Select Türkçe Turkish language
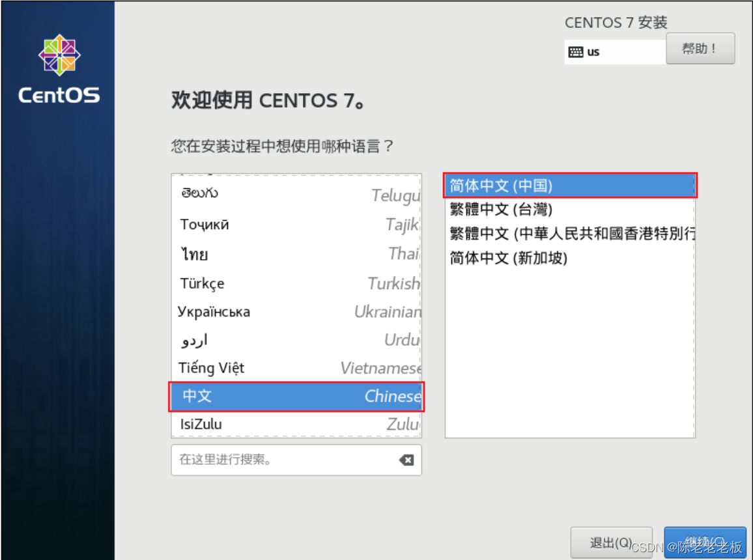 (296, 283)
